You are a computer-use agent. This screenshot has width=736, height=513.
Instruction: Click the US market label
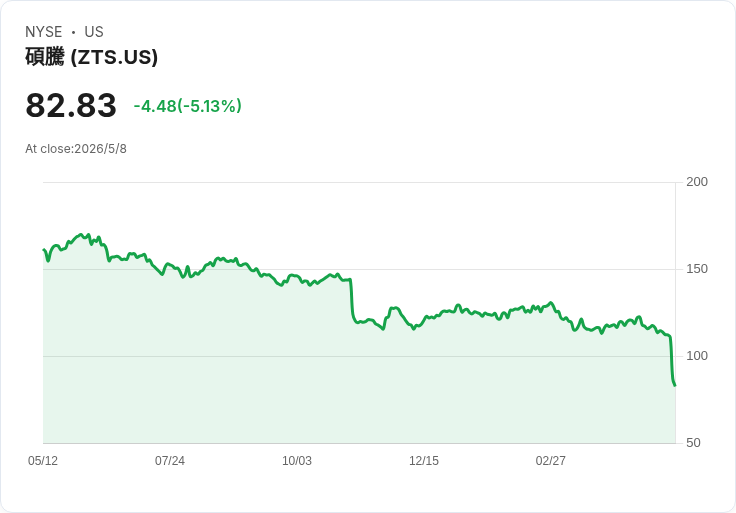(x=94, y=32)
